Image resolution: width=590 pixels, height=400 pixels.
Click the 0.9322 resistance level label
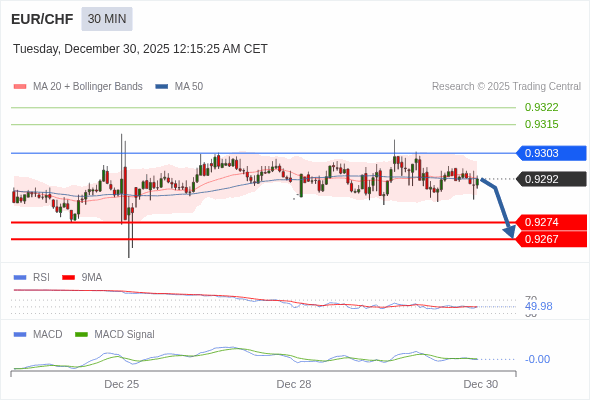click(541, 108)
